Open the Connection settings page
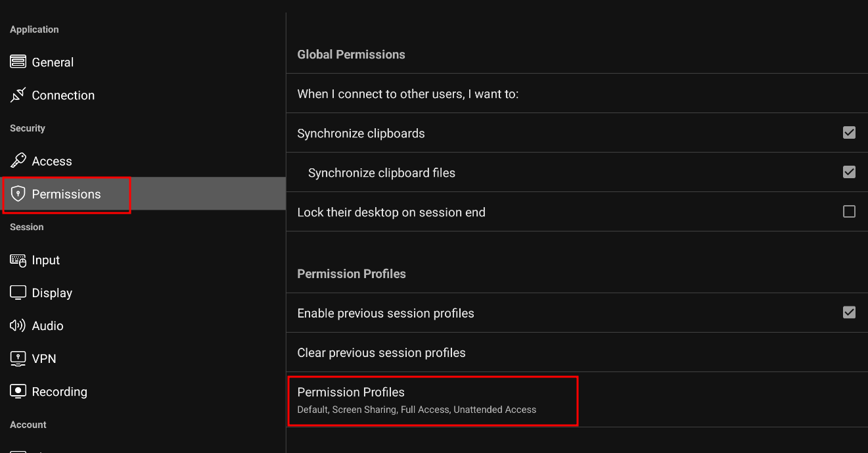 pos(143,95)
